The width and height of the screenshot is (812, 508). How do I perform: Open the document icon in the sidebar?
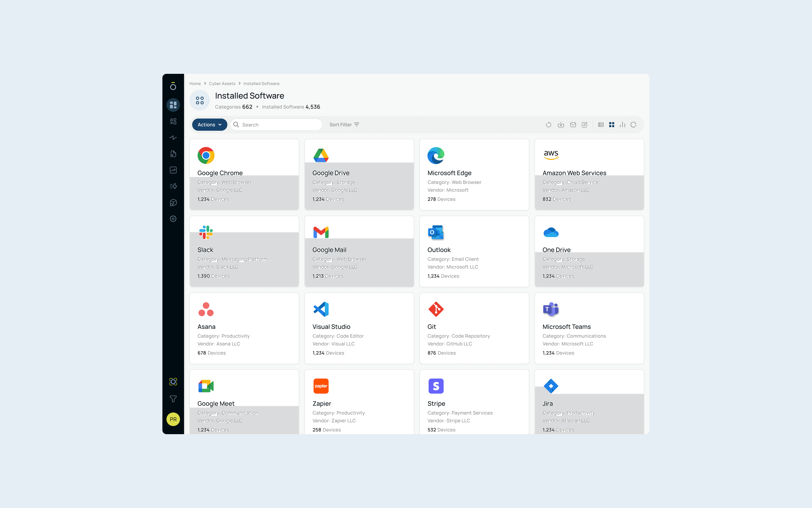pos(173,154)
